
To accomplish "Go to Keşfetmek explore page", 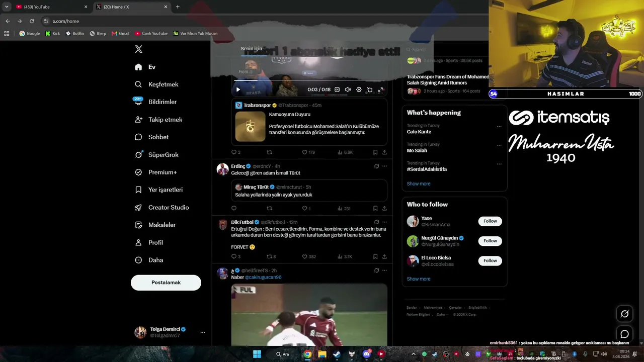I will pyautogui.click(x=156, y=84).
